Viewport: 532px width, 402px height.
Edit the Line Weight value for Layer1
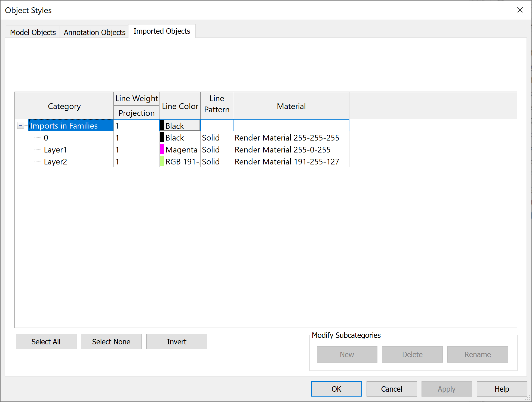[x=136, y=149]
